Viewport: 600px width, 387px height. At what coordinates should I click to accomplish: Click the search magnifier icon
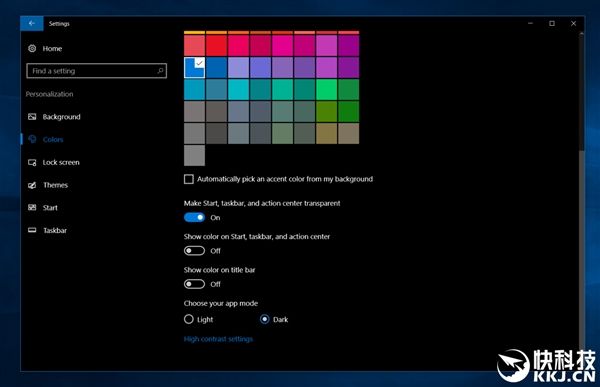pos(160,70)
